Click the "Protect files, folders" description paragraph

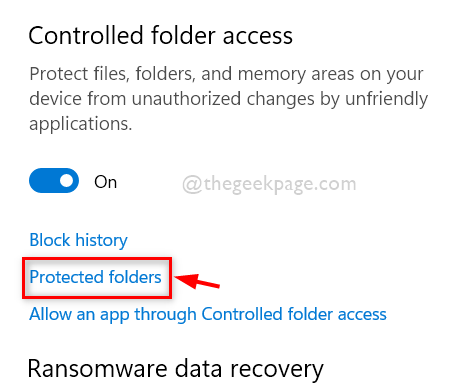(x=228, y=99)
